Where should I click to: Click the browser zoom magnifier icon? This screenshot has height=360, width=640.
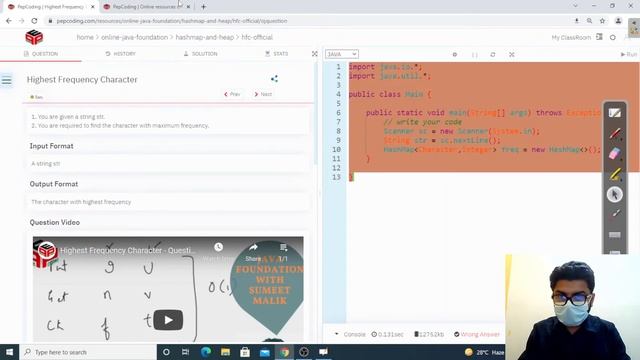pos(589,21)
